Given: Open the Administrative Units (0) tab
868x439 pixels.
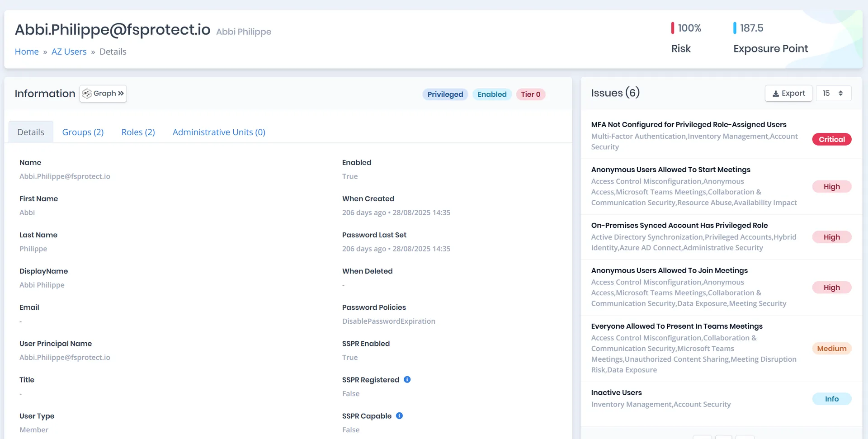Looking at the screenshot, I should click(219, 132).
